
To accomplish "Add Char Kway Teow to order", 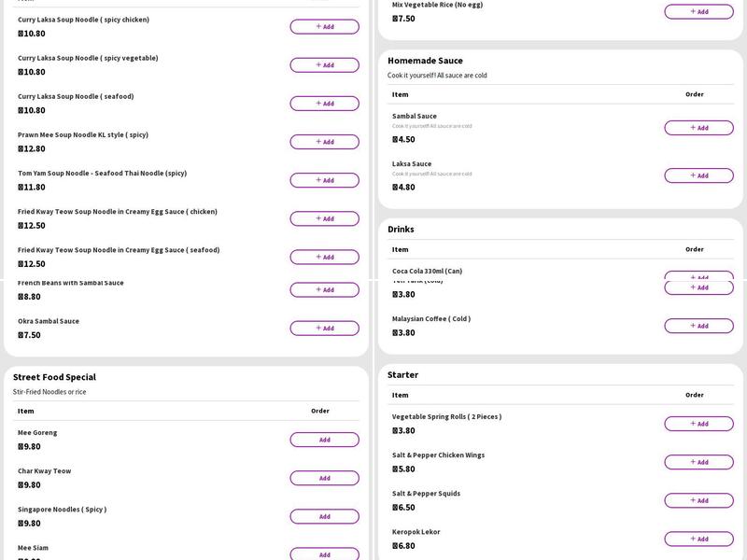I will (324, 478).
